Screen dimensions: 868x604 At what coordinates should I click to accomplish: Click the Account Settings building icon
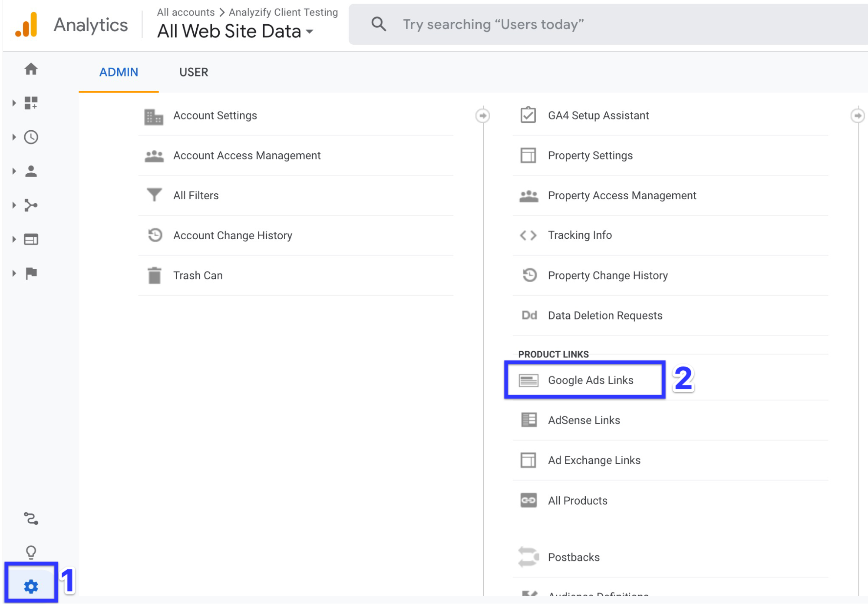click(x=154, y=116)
